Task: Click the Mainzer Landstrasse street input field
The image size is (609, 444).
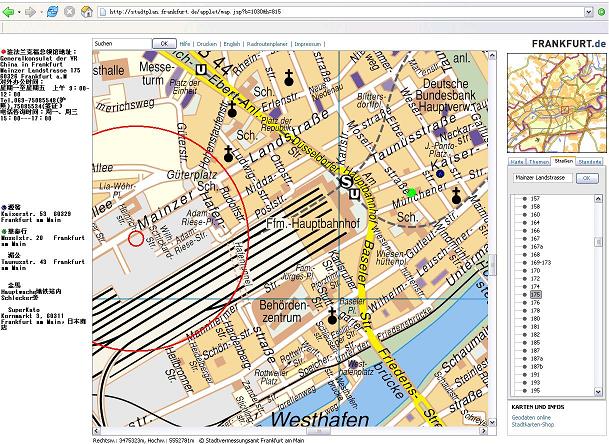Action: click(x=543, y=178)
